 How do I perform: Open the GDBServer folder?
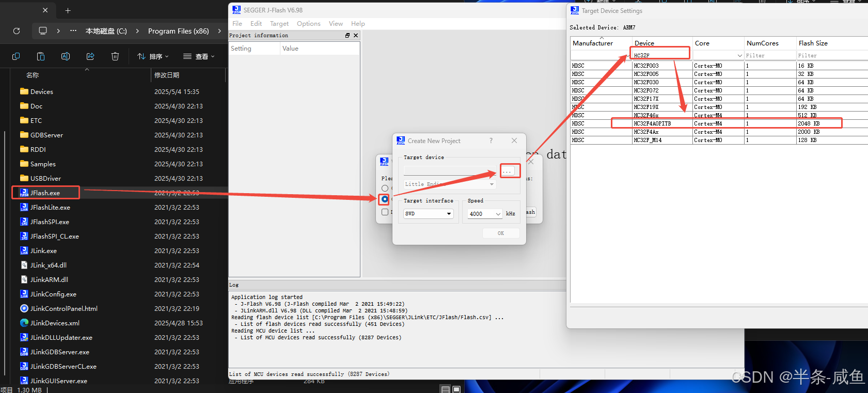coord(42,135)
